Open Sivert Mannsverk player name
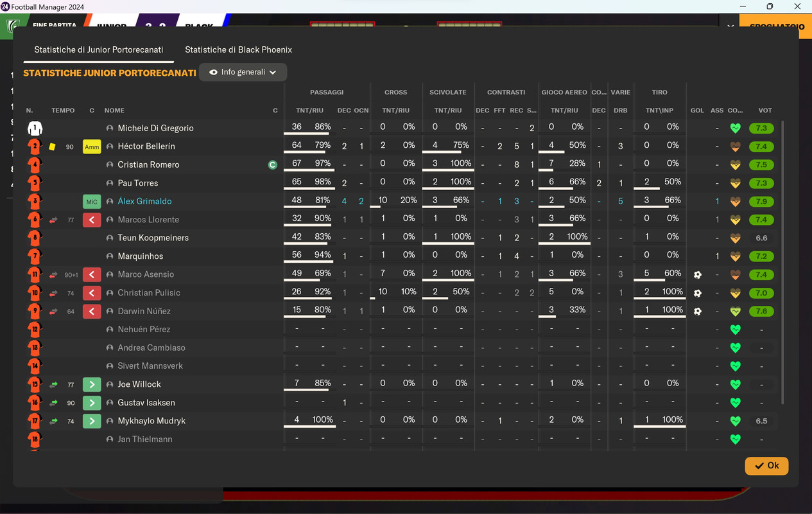The image size is (812, 514). coord(150,366)
